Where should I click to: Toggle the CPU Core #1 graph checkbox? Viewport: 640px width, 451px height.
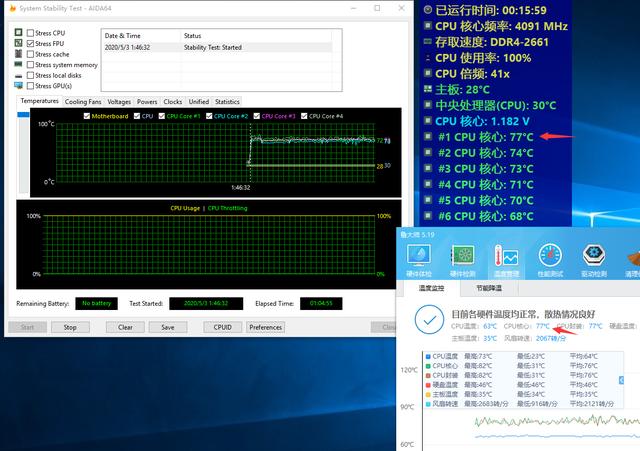[x=162, y=116]
